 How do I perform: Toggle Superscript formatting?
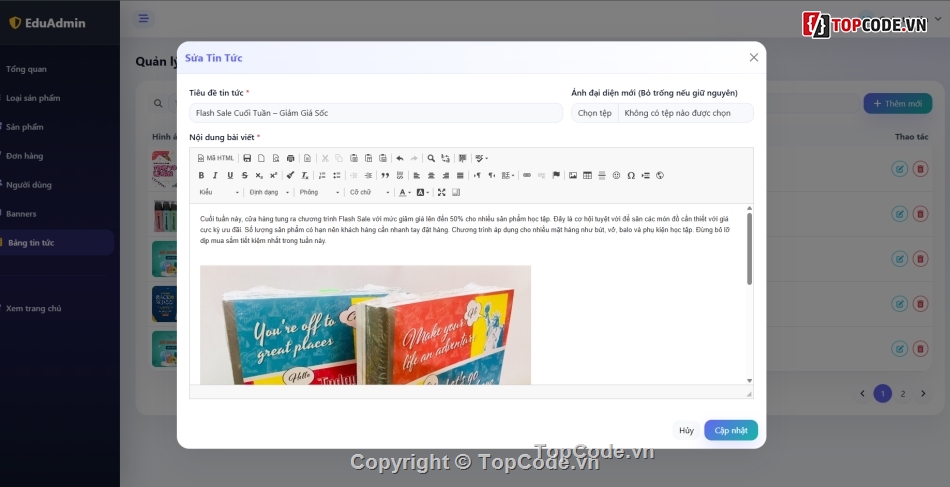[x=274, y=175]
